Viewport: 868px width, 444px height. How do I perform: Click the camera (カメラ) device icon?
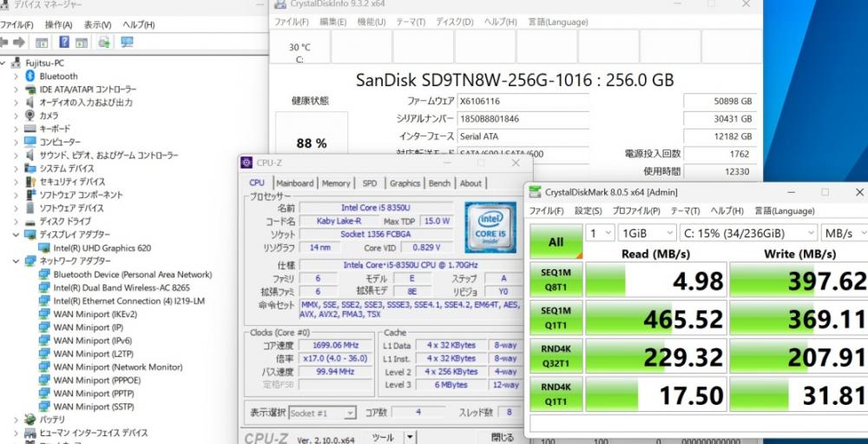30,116
